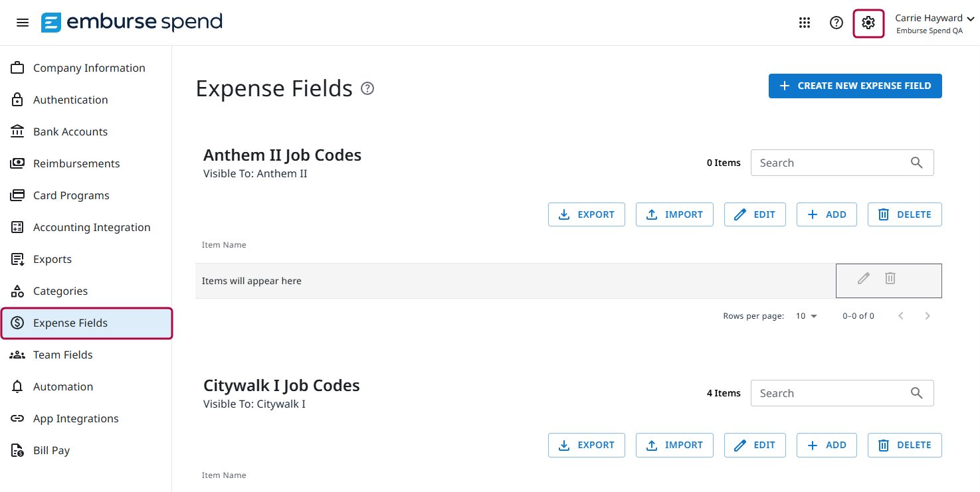The height and width of the screenshot is (492, 980).
Task: Open the hamburger navigation menu
Action: pos(22,22)
